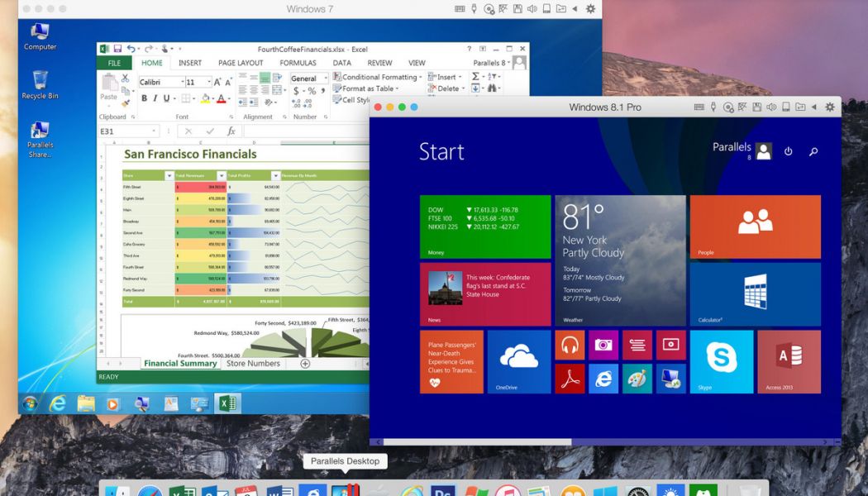Open the Recycle Bin desktop icon
This screenshot has height=496, width=868.
coord(40,84)
